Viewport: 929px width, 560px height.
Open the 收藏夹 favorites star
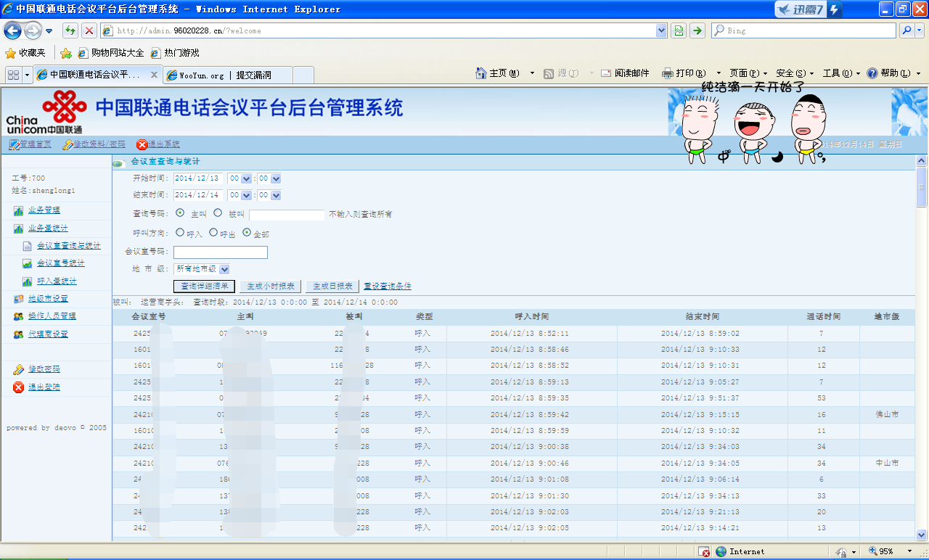11,53
